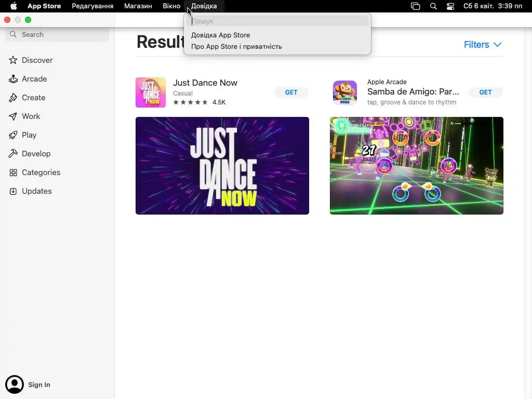This screenshot has width=532, height=399.
Task: Click the Discover star icon
Action: 13,60
